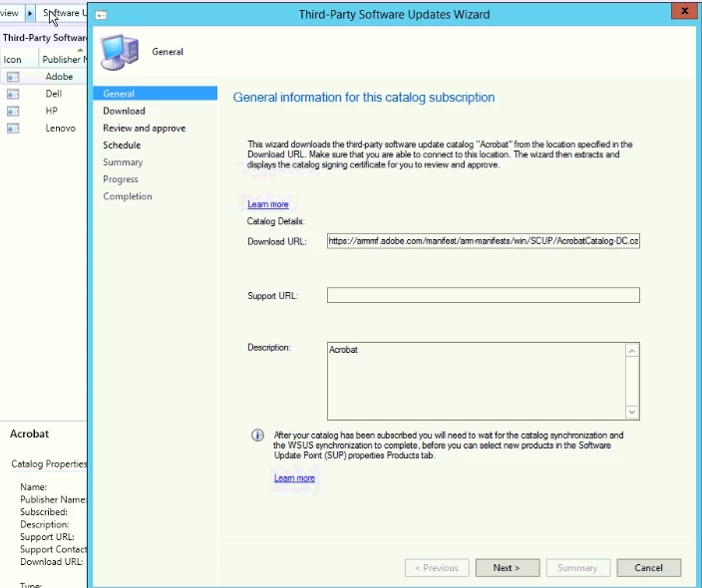Select the Download wizard step

point(124,111)
